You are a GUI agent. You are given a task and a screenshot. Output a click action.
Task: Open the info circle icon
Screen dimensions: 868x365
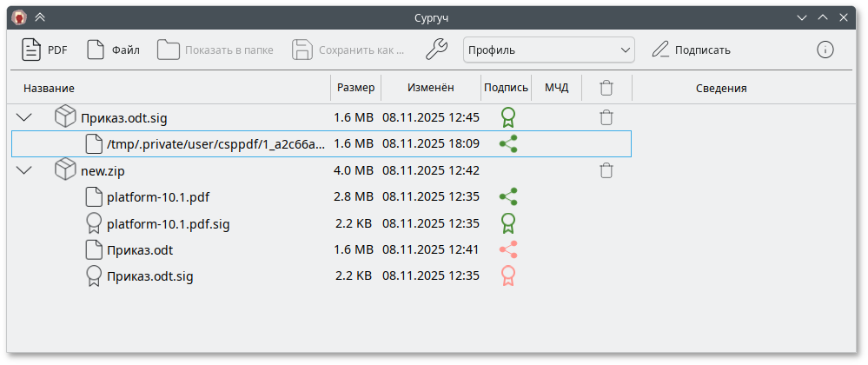(x=825, y=50)
